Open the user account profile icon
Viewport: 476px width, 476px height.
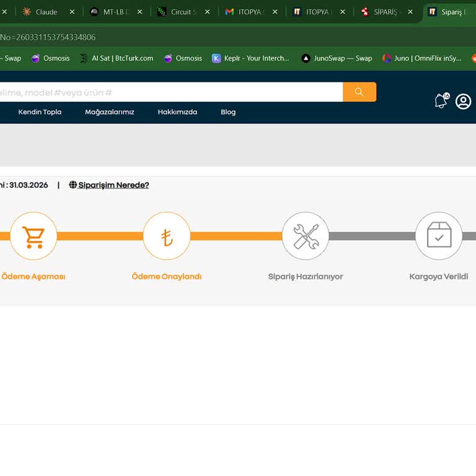coord(463,102)
